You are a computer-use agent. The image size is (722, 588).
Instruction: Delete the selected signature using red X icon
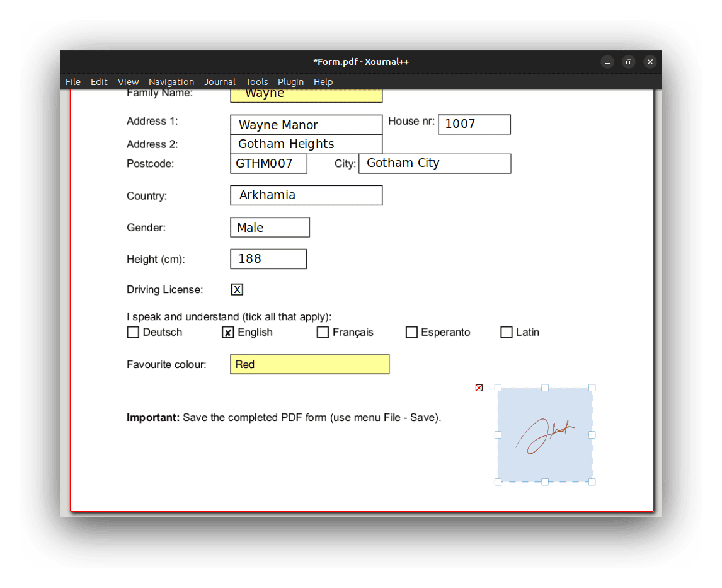coord(479,388)
